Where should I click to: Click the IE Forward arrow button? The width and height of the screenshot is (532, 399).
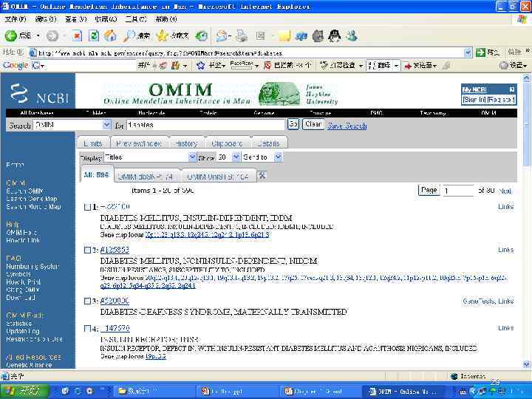(52, 35)
